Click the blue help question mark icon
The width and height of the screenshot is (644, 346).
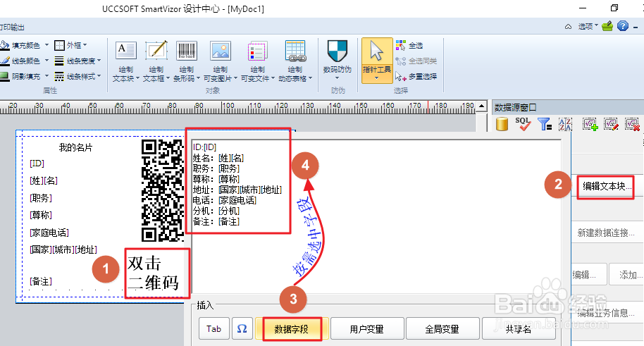tap(623, 26)
